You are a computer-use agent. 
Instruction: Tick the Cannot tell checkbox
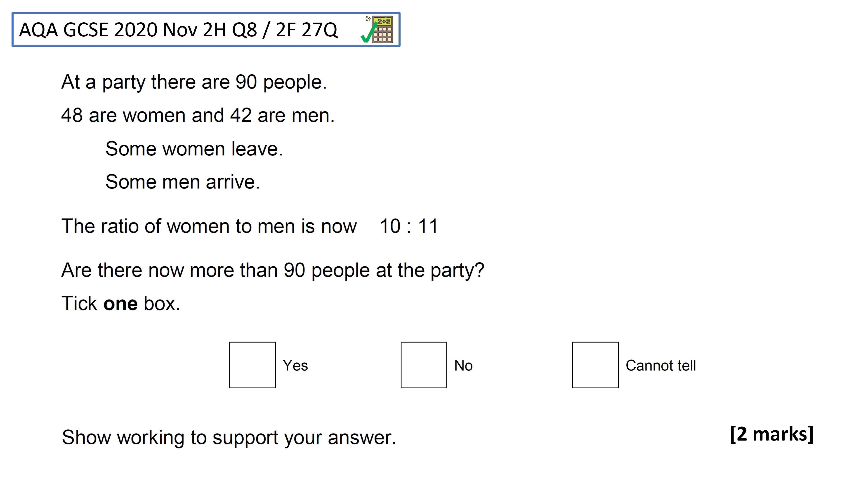(595, 365)
